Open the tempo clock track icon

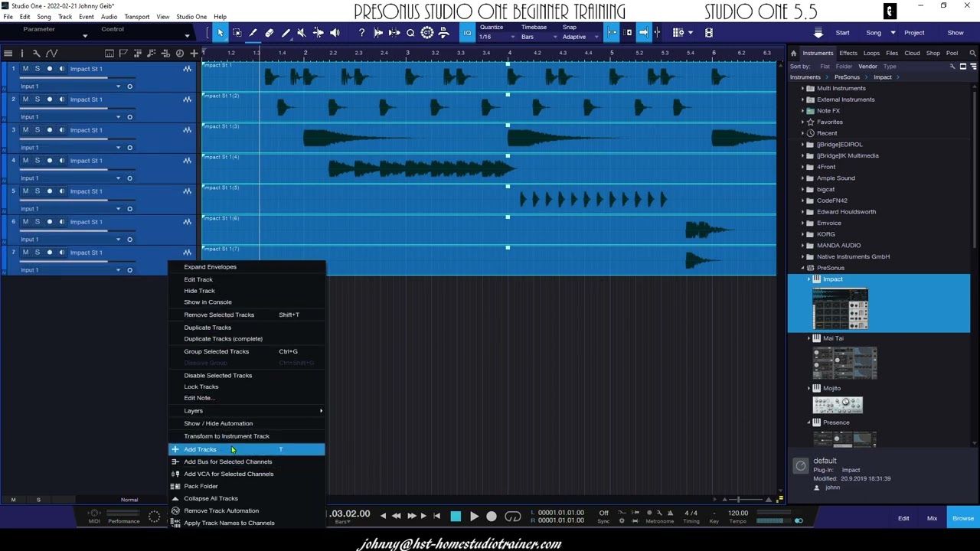point(180,53)
